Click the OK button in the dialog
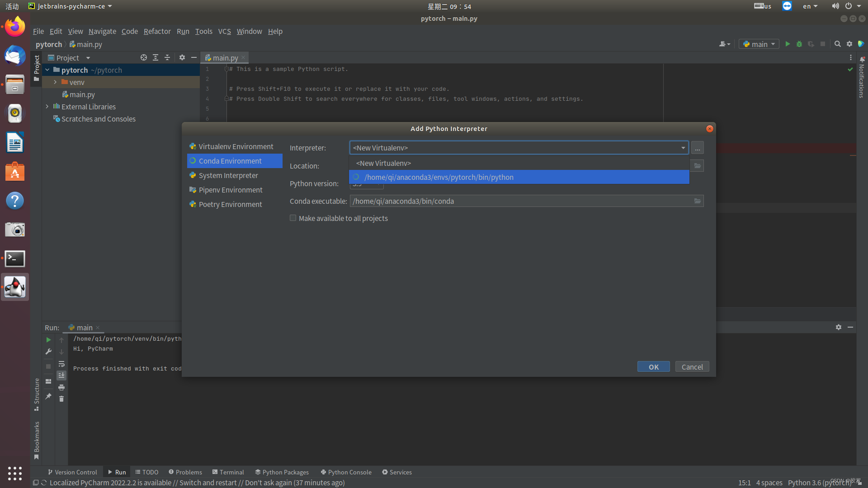This screenshot has height=488, width=868. 653,367
